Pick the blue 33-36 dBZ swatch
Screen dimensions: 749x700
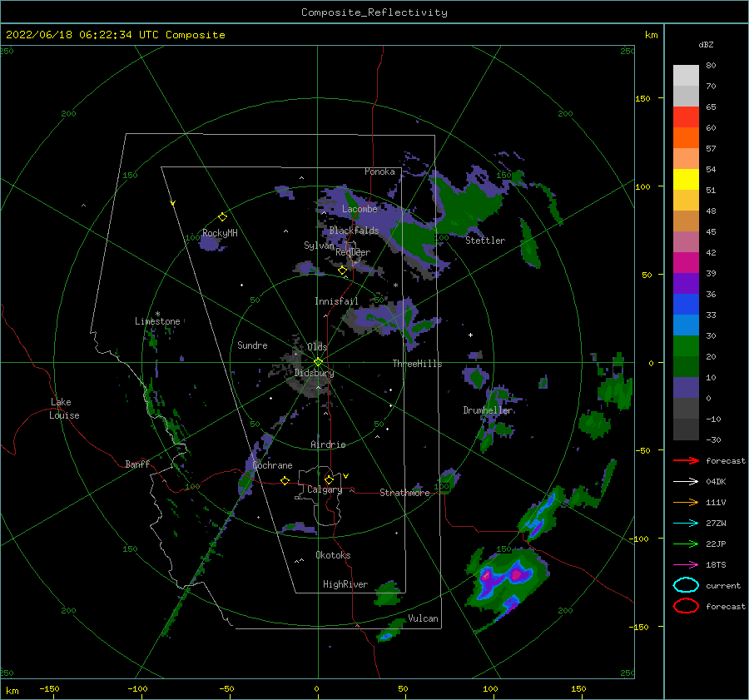686,305
